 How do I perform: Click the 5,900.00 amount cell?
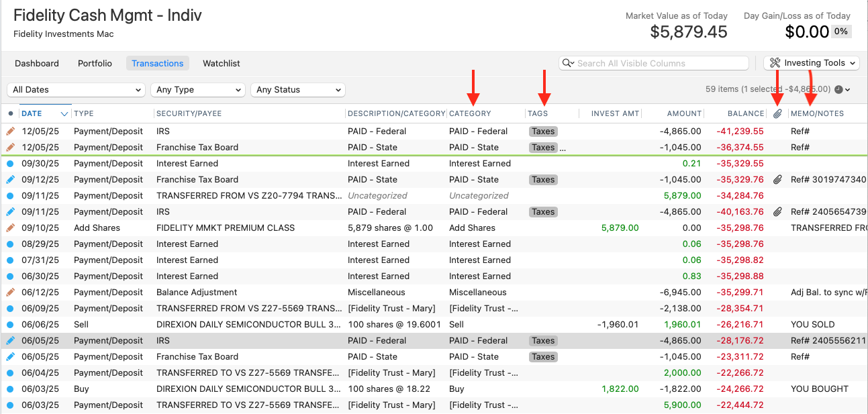682,405
